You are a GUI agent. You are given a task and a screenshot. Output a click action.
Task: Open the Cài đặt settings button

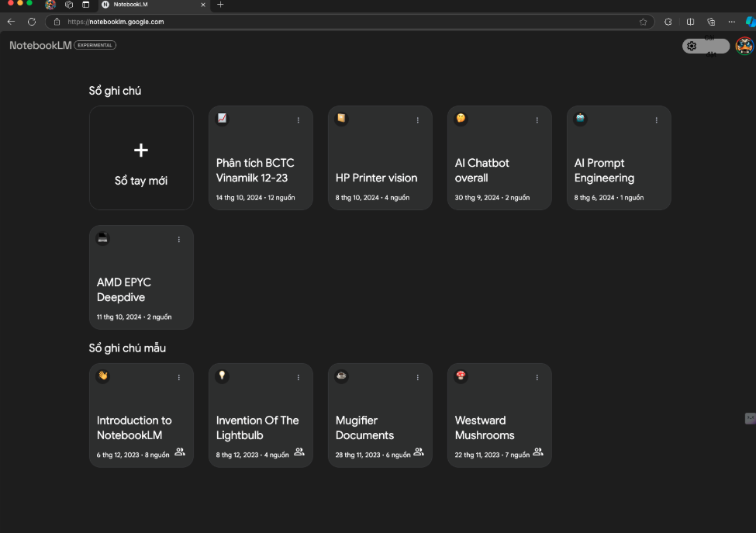(706, 47)
